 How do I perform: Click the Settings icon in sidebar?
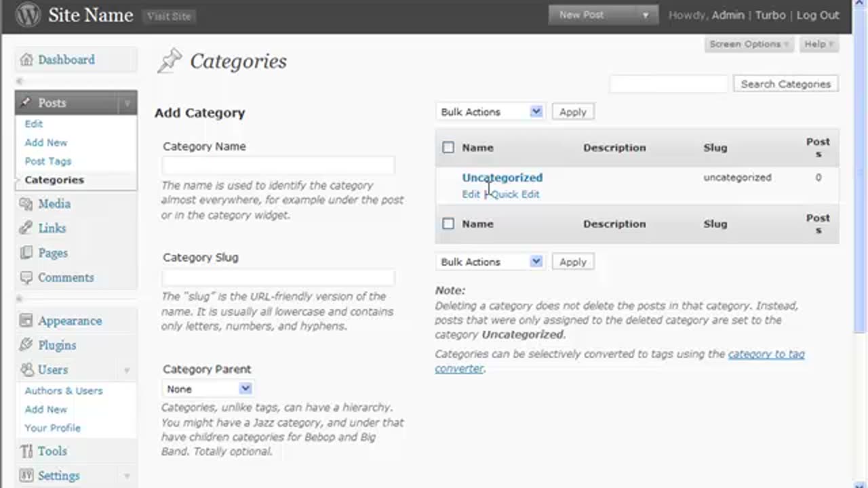(26, 475)
